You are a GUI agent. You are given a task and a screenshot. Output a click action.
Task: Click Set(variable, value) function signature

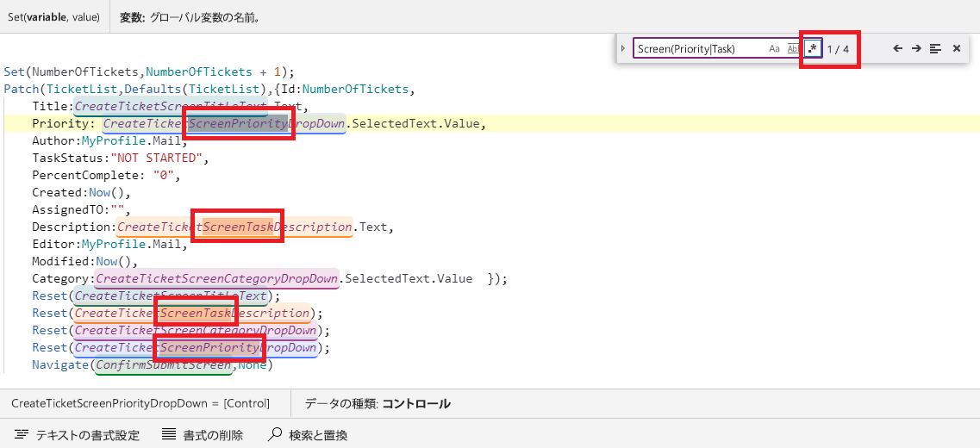click(x=53, y=17)
